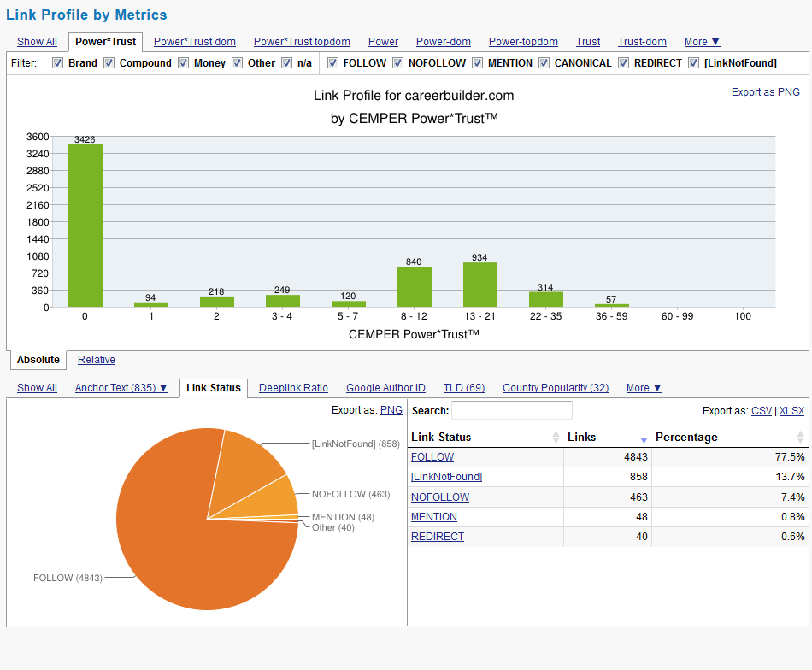Uncheck the Money filter checkbox
This screenshot has height=670, width=812.
[x=183, y=63]
